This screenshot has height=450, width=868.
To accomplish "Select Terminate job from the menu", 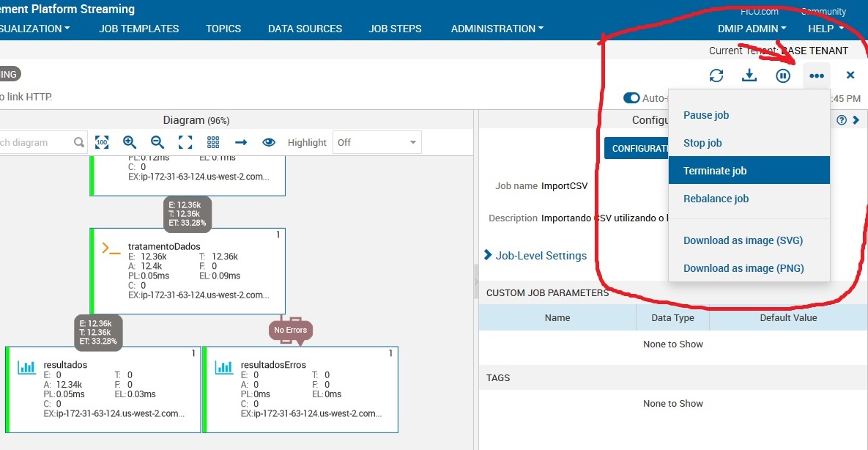I will (716, 170).
